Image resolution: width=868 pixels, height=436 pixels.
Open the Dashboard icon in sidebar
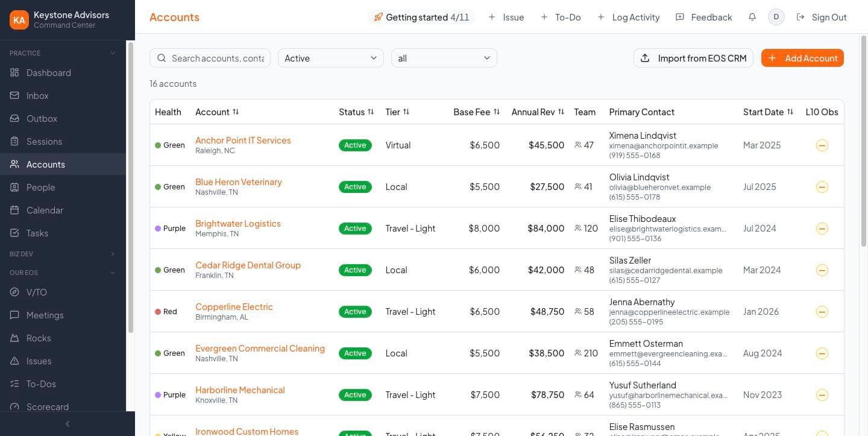click(x=14, y=73)
